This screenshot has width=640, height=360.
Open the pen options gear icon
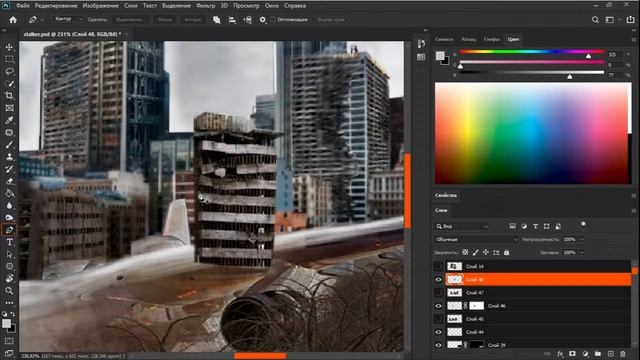pos(262,20)
